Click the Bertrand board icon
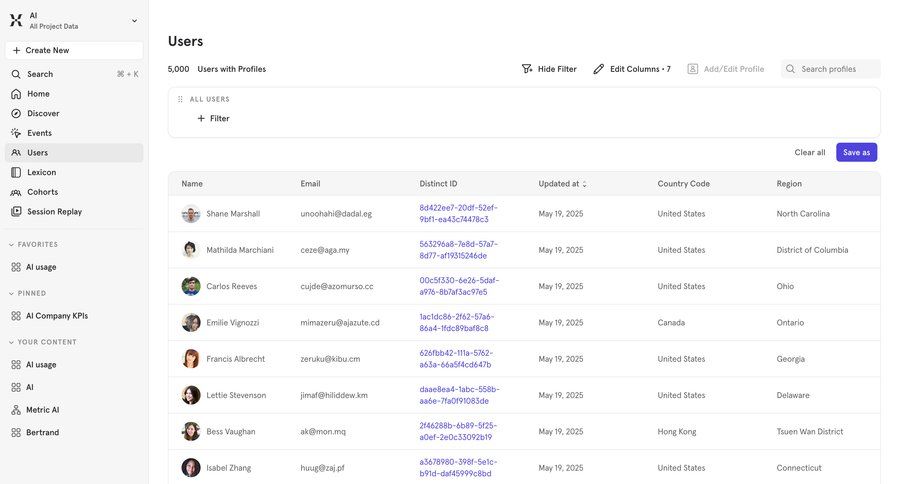This screenshot has width=900, height=484. [x=16, y=432]
